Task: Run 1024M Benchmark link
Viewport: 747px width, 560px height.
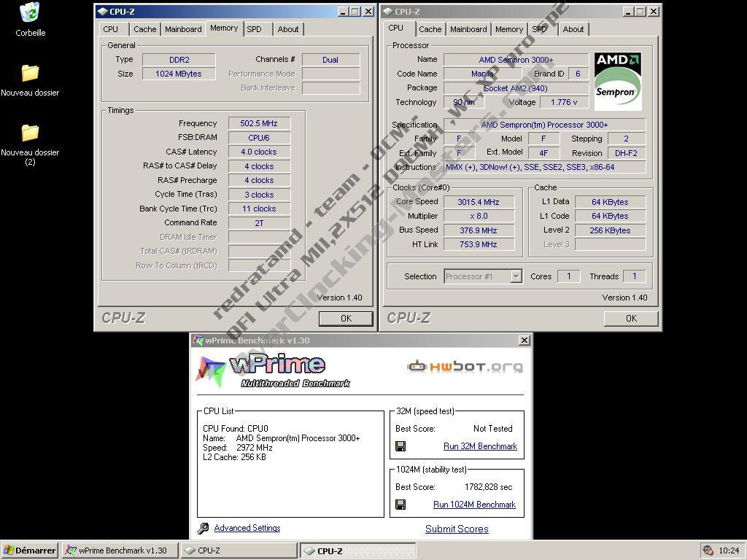Action: [474, 505]
